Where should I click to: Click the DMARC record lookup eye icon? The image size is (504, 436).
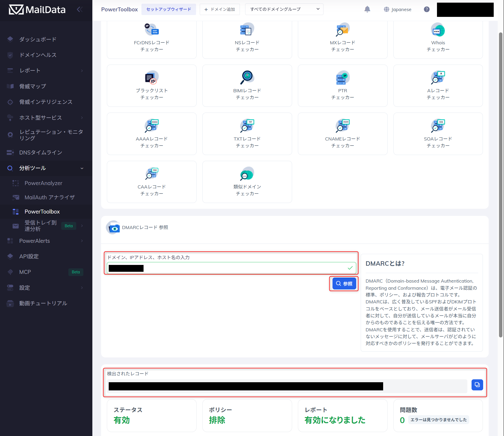click(113, 227)
